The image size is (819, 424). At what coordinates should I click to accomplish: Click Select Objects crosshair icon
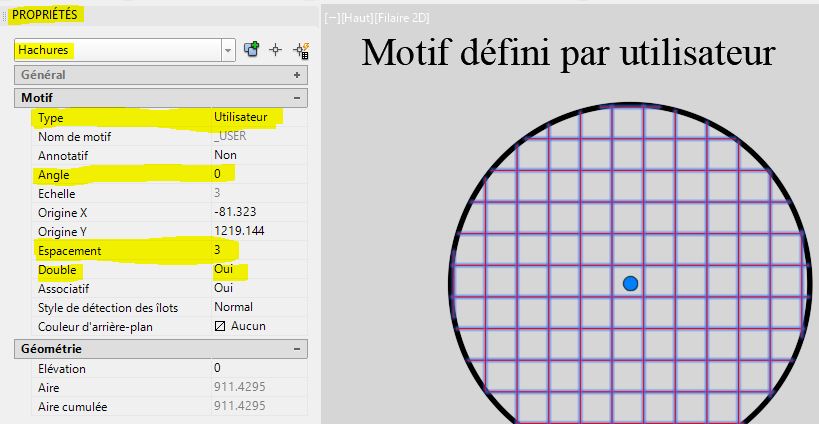(275, 50)
